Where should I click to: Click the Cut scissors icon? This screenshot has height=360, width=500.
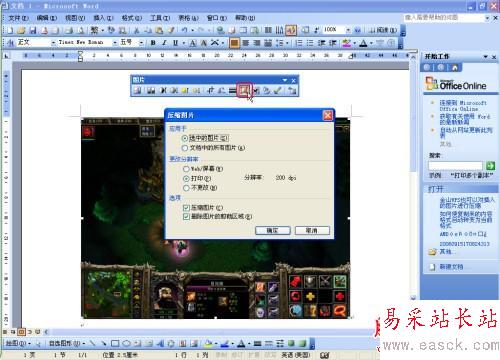[136, 31]
